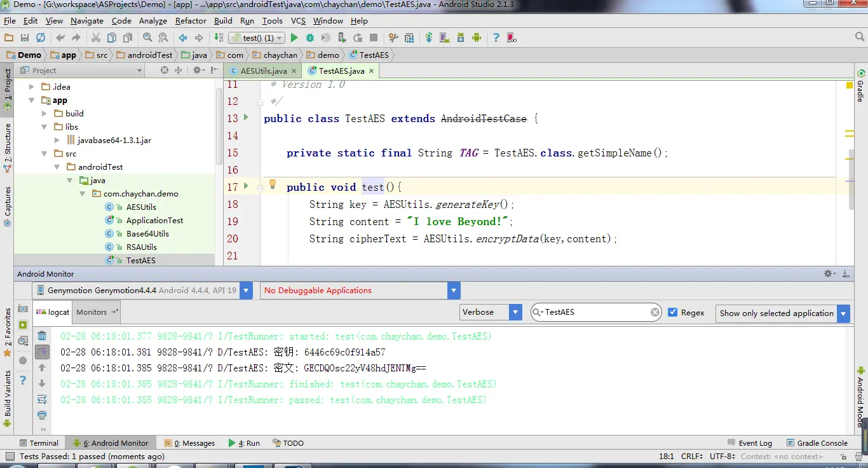Uncheck the Regex checkbox
This screenshot has height=468, width=868.
pos(673,312)
